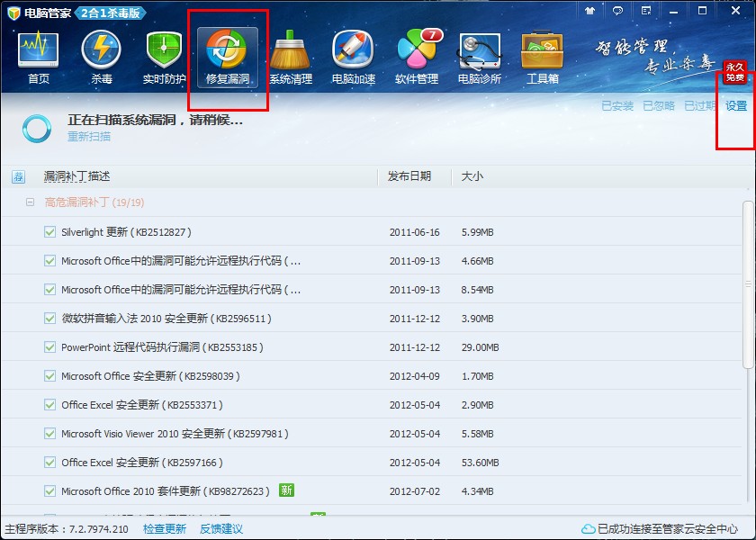Click the 2011-06-16 date cell
756x540 pixels.
pos(415,232)
